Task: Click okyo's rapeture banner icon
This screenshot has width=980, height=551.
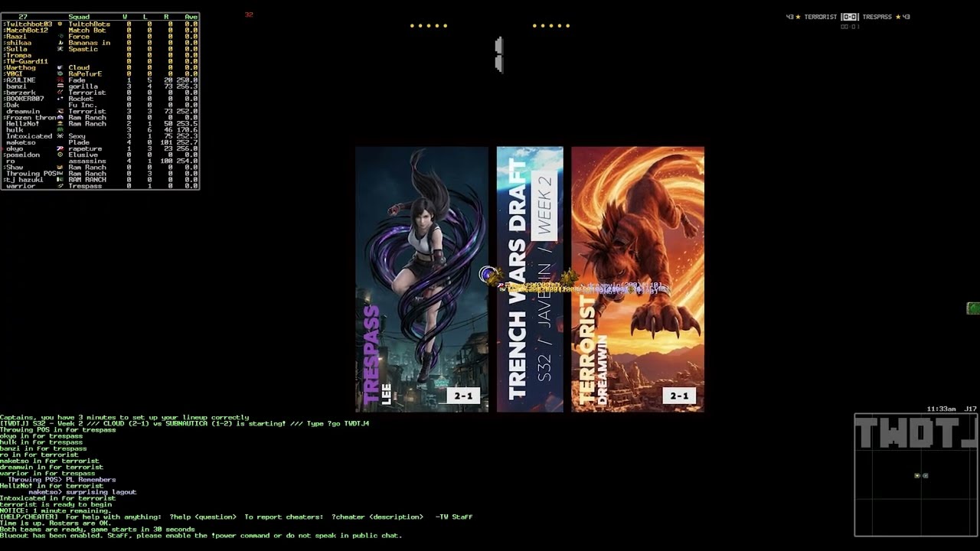Action: [x=60, y=148]
